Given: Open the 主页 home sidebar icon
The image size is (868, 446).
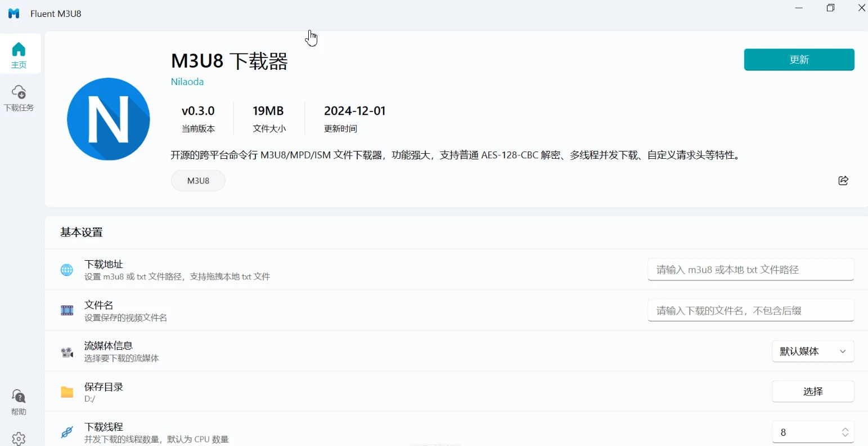Looking at the screenshot, I should click(x=19, y=54).
